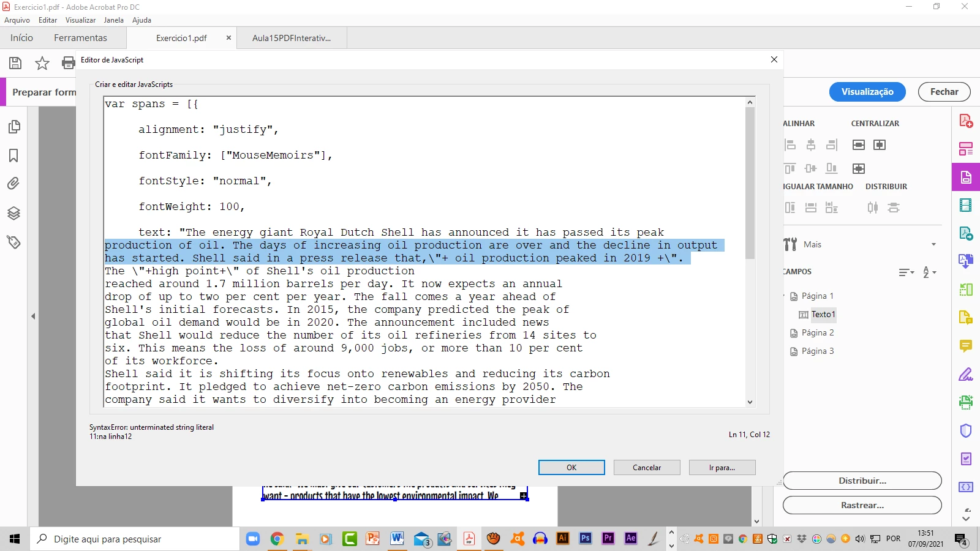Switch to the Ferramentas tab
Image resolution: width=980 pixels, height=551 pixels.
pos(80,38)
